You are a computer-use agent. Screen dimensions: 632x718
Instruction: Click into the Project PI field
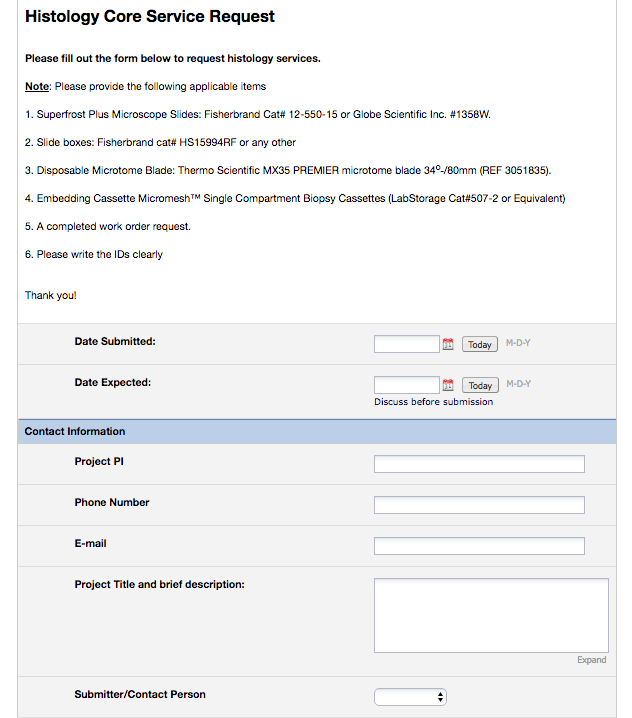(479, 464)
